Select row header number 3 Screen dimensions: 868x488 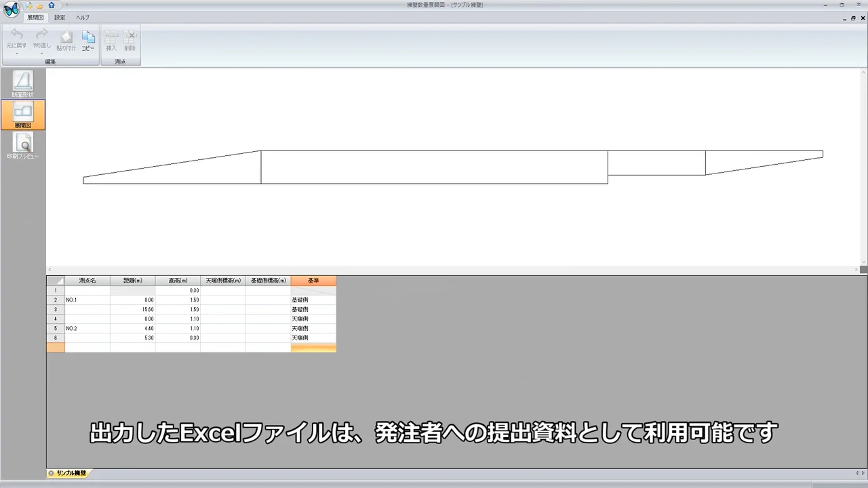pos(56,309)
